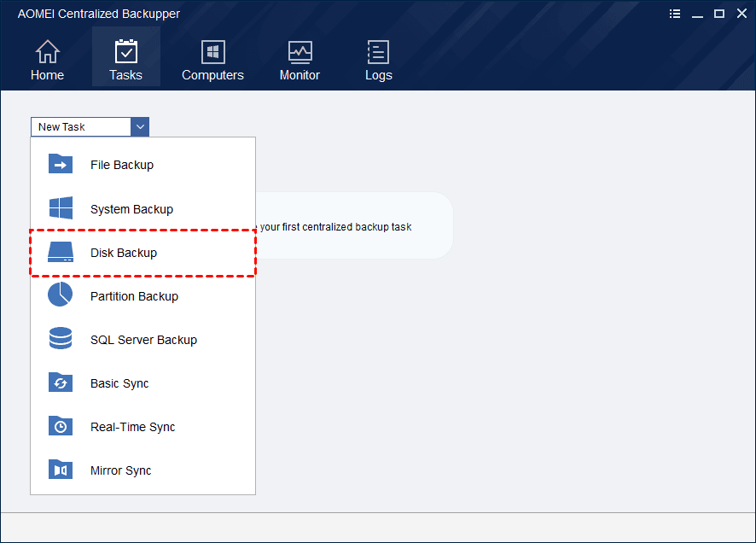Click the Partition Backup pie icon

pos(61,295)
